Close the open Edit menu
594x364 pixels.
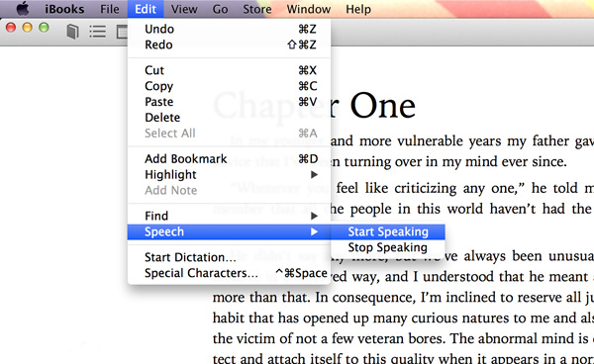coord(146,9)
